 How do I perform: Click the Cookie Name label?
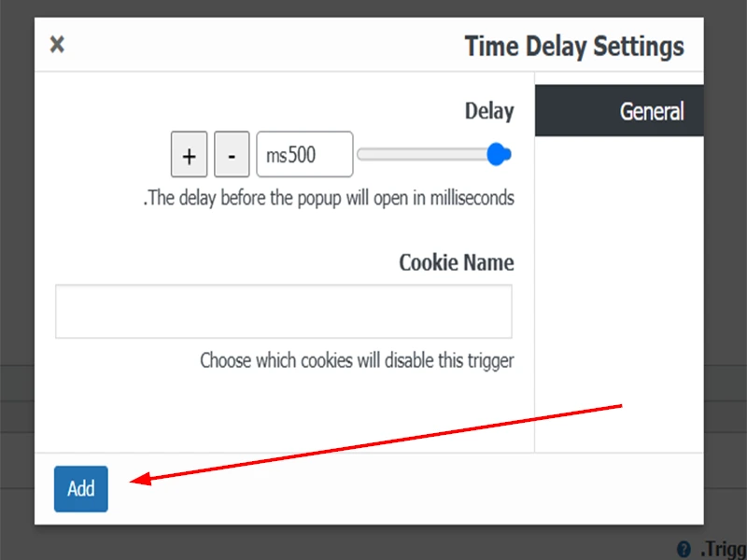click(457, 262)
